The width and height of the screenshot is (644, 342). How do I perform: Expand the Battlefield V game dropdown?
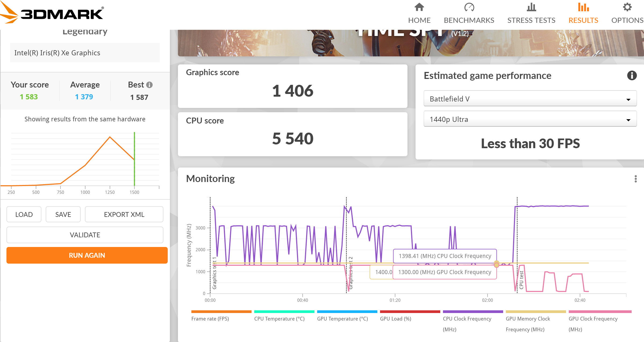point(530,99)
